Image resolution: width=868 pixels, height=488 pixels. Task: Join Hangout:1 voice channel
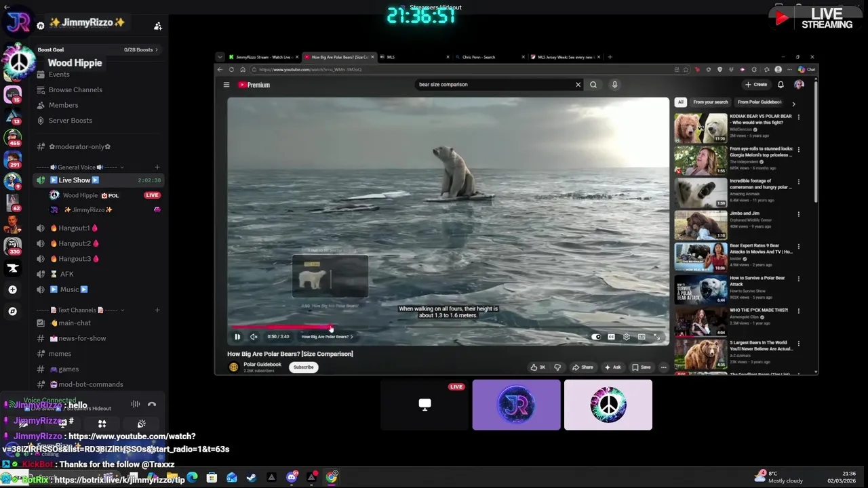74,228
